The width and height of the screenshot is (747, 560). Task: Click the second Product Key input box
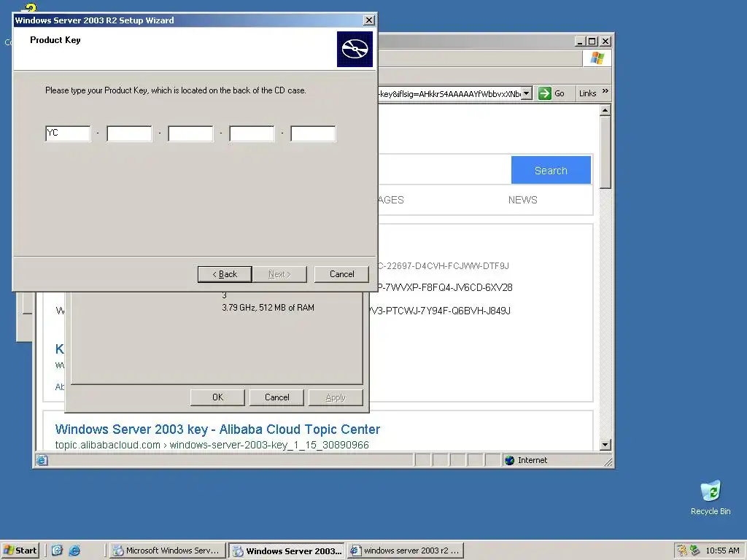click(x=129, y=133)
